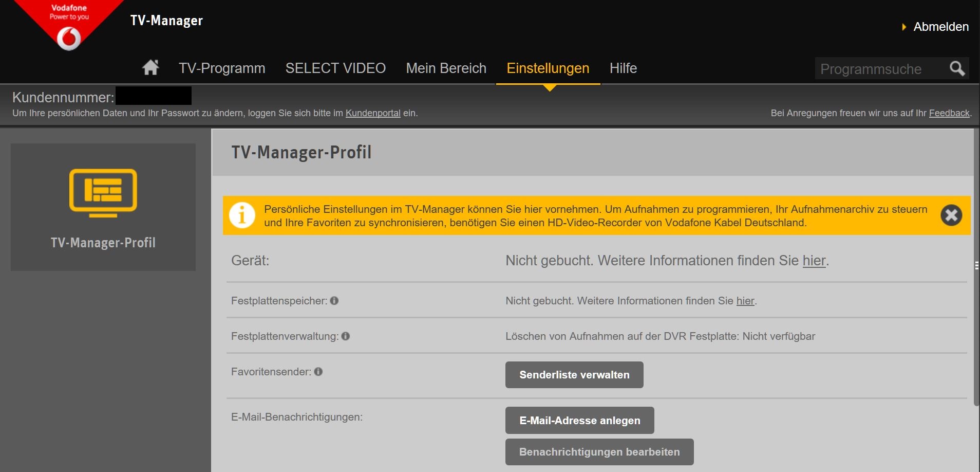Open info icon next to Favoritensender

tap(318, 372)
